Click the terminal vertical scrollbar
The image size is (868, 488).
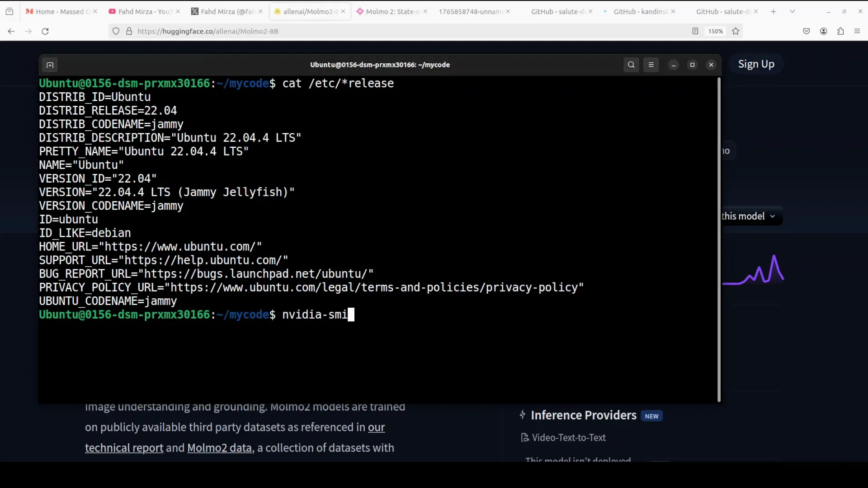[x=719, y=239]
